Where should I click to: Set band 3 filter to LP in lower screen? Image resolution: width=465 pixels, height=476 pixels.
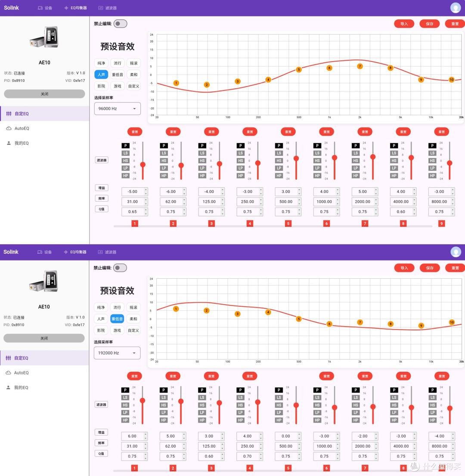click(x=201, y=413)
